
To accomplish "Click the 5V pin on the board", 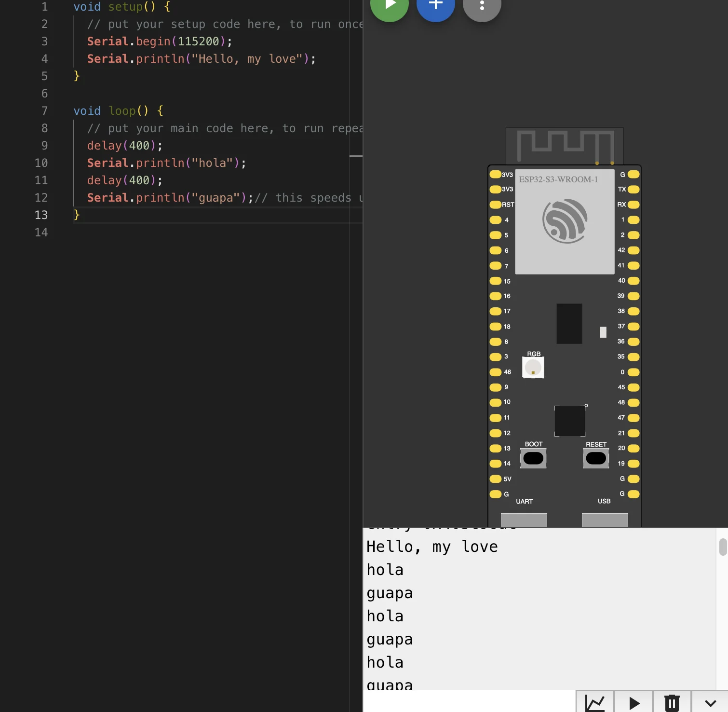I will [x=496, y=479].
